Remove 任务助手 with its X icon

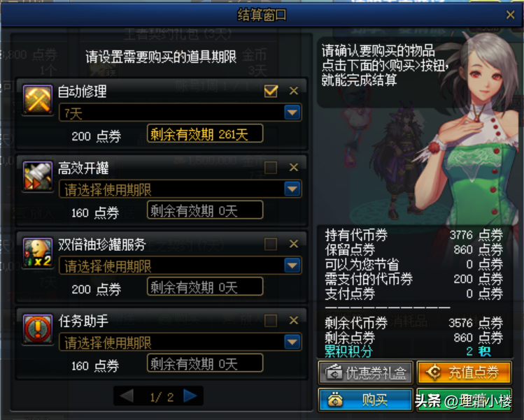pos(294,320)
